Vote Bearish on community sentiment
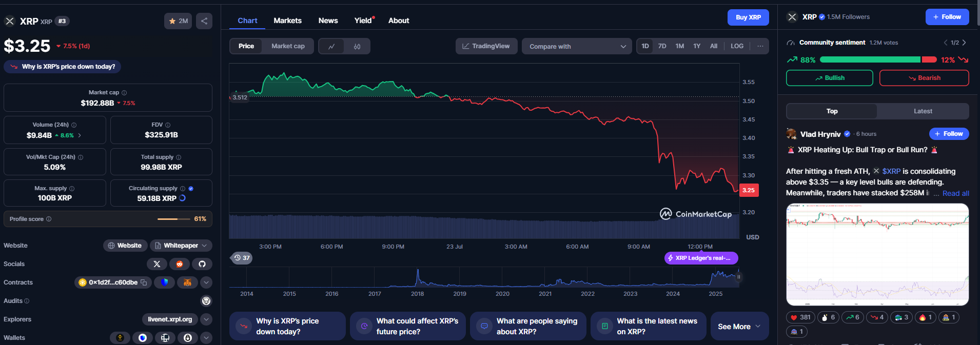 924,78
